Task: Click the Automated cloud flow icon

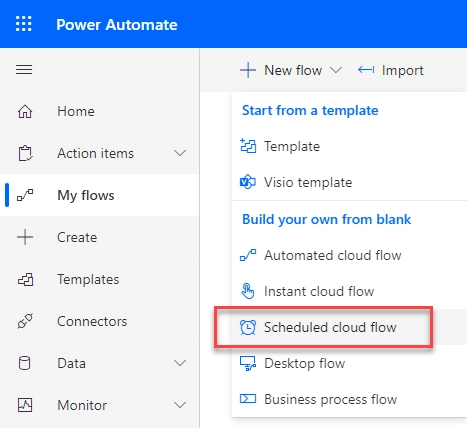Action: click(x=248, y=255)
